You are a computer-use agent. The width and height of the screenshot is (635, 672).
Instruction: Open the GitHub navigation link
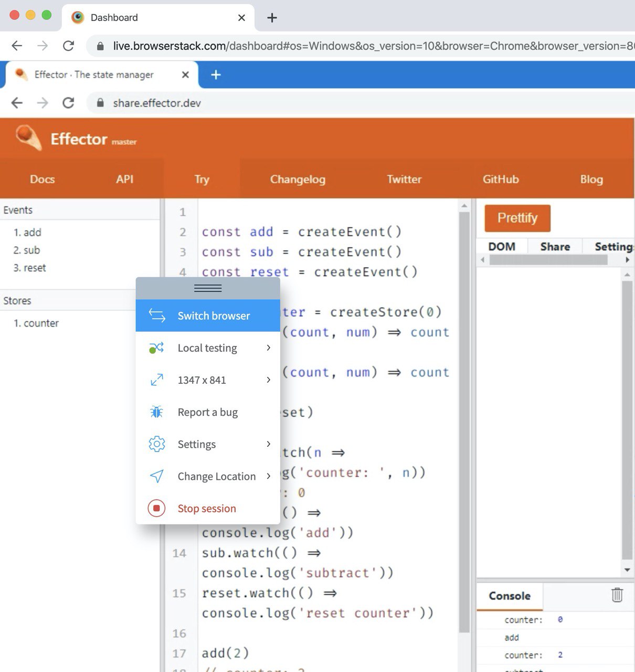pyautogui.click(x=501, y=179)
